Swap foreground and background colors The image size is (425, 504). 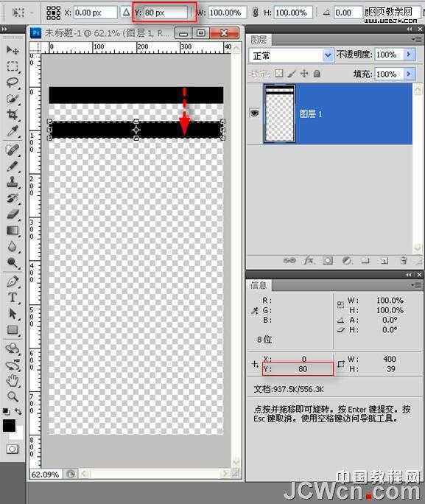point(18,411)
